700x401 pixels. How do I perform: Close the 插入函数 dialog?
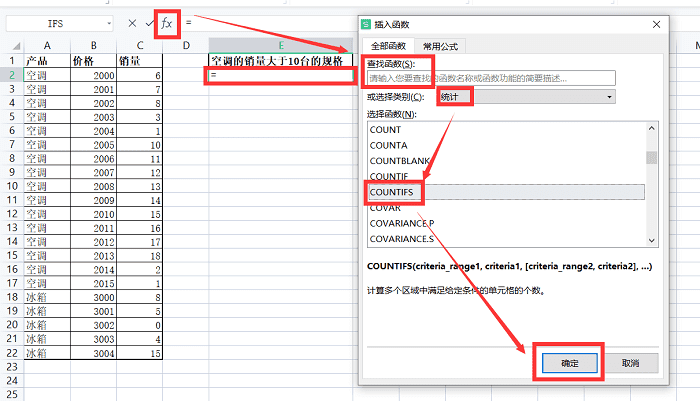(656, 25)
